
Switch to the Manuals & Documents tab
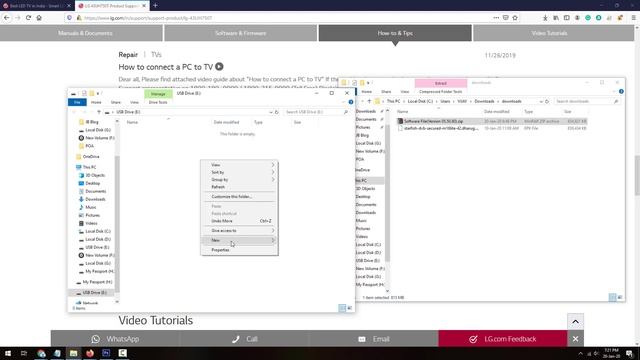81,33
